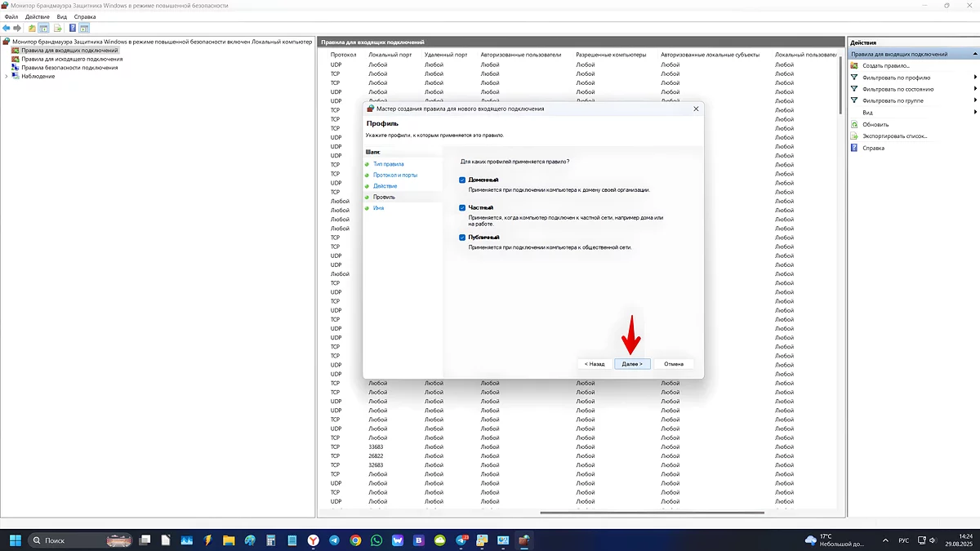Click the back arrow toolbar icon
Image resolution: width=980 pixels, height=551 pixels.
click(x=7, y=28)
